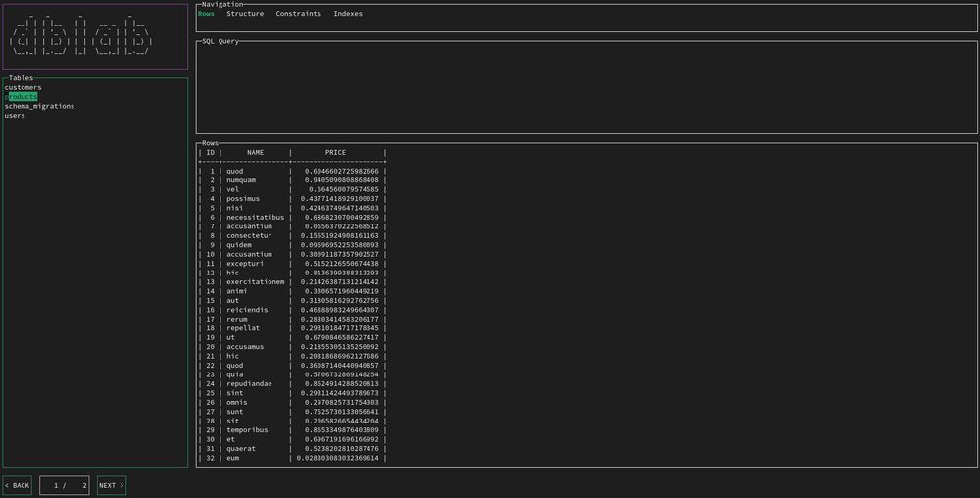This screenshot has width=980, height=498.
Task: Open the users table
Action: coord(15,116)
